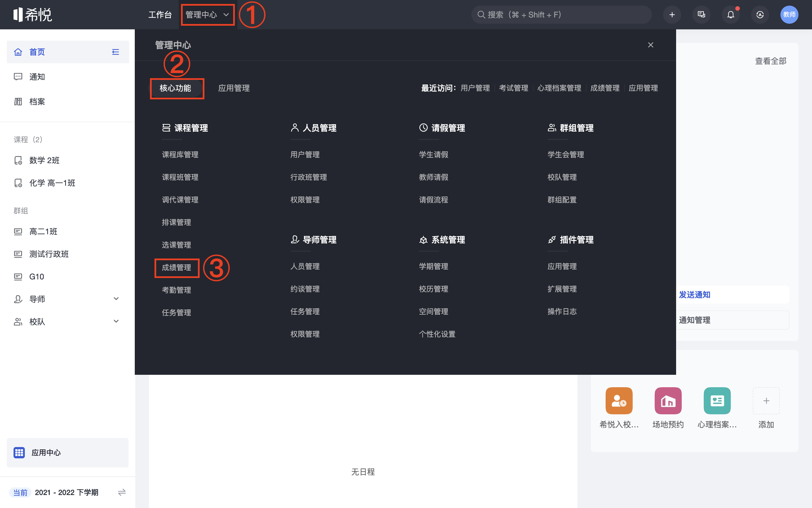
Task: Switch semester with swap arrows icon
Action: coord(122,492)
